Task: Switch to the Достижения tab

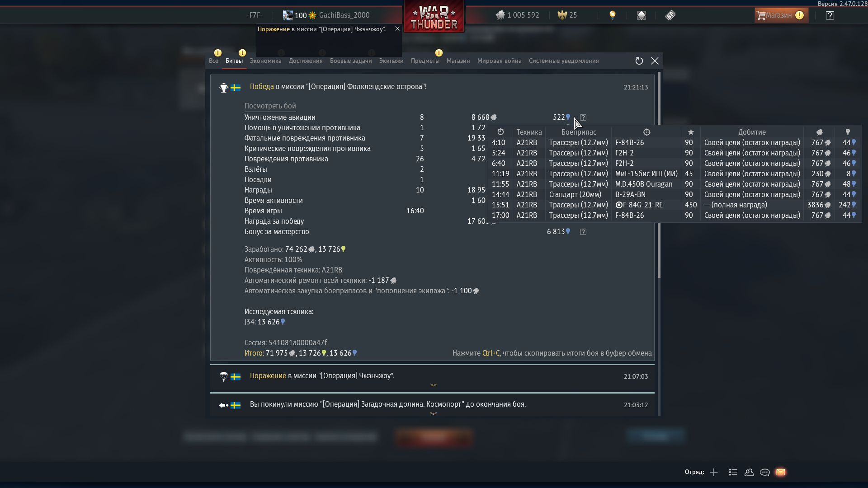Action: click(306, 61)
